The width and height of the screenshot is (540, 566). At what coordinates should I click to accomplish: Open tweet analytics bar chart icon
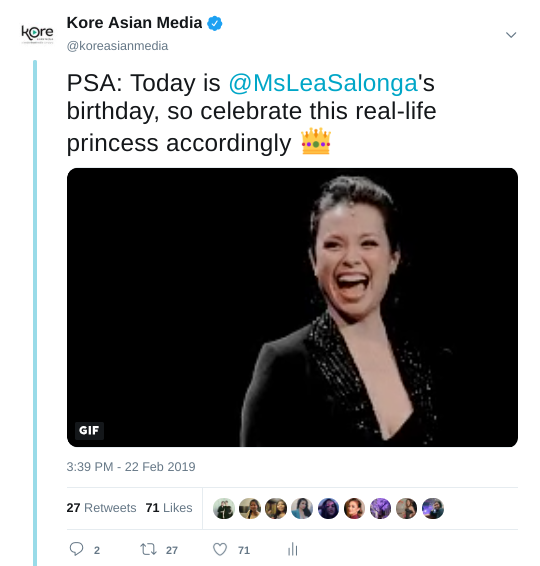pos(292,549)
